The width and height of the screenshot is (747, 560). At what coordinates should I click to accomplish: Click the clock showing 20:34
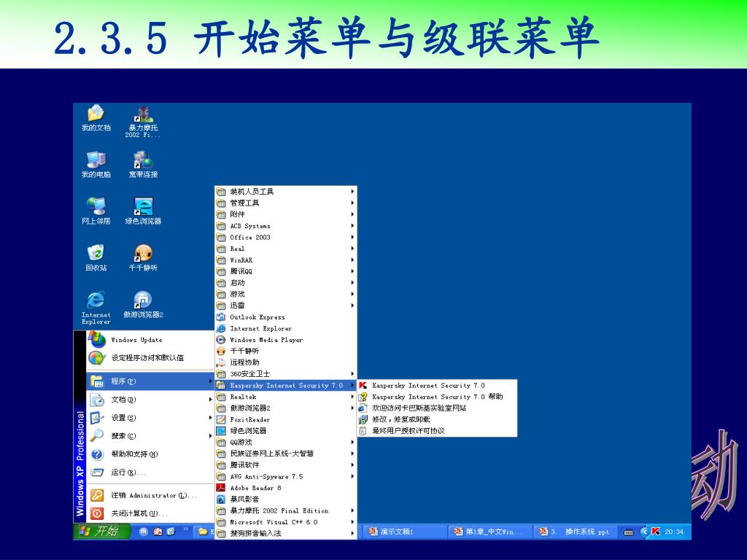tap(674, 532)
